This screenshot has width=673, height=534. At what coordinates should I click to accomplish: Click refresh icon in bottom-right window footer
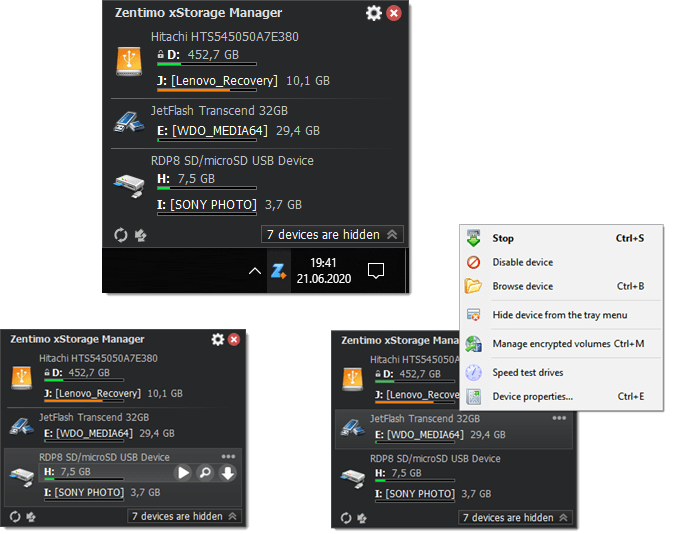click(346, 518)
